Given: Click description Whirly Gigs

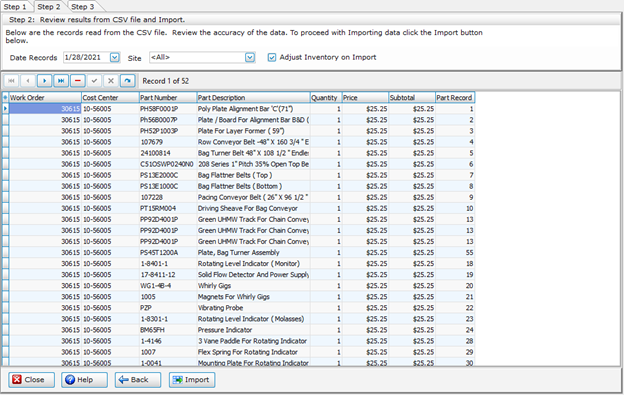Looking at the screenshot, I should (253, 286).
